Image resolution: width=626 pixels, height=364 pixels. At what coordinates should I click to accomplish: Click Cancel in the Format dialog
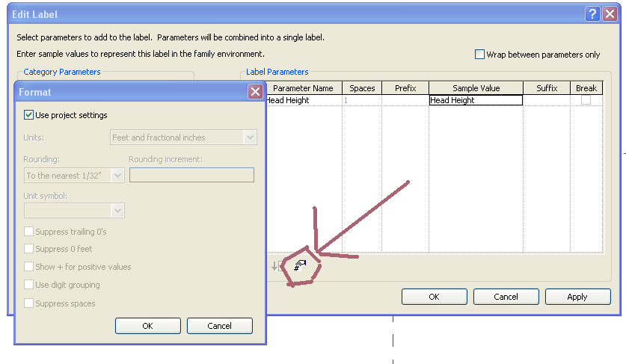click(220, 326)
